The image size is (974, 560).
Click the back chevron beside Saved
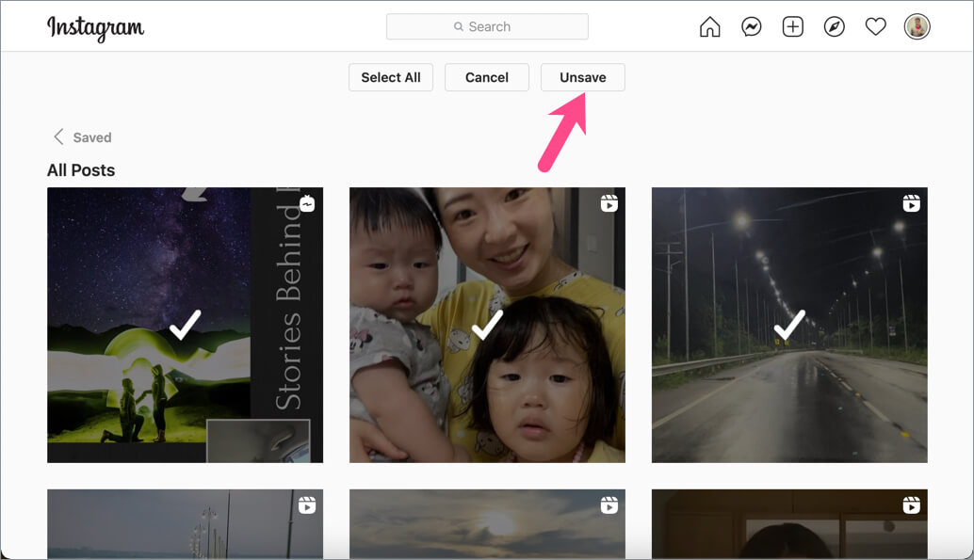pyautogui.click(x=59, y=136)
